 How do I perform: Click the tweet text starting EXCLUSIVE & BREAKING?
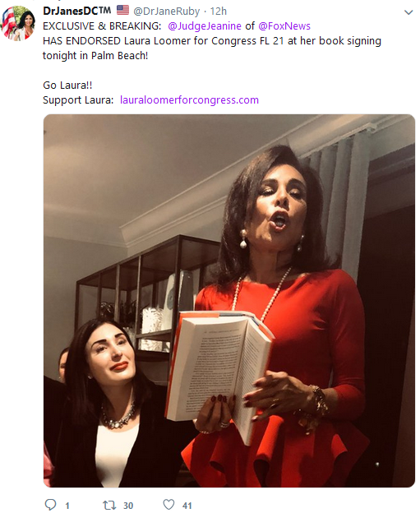click(x=212, y=41)
